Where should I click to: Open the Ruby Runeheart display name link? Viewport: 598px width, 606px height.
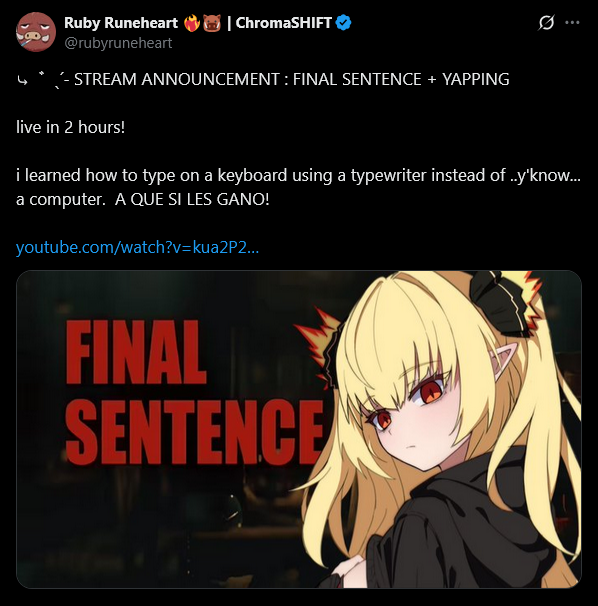[x=121, y=23]
